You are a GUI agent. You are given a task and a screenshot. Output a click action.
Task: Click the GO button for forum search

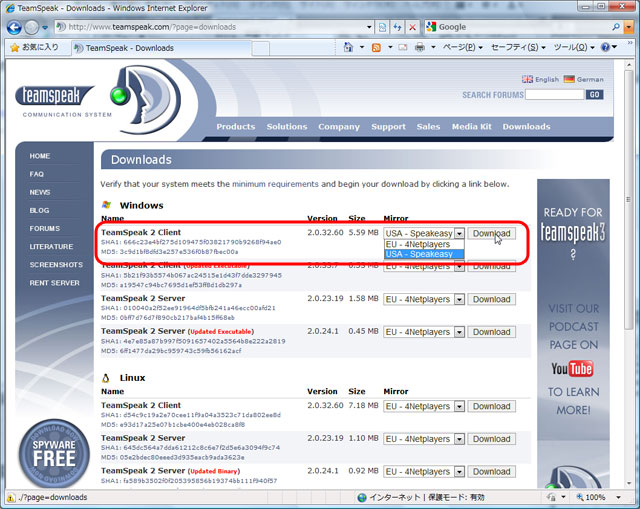click(x=594, y=95)
